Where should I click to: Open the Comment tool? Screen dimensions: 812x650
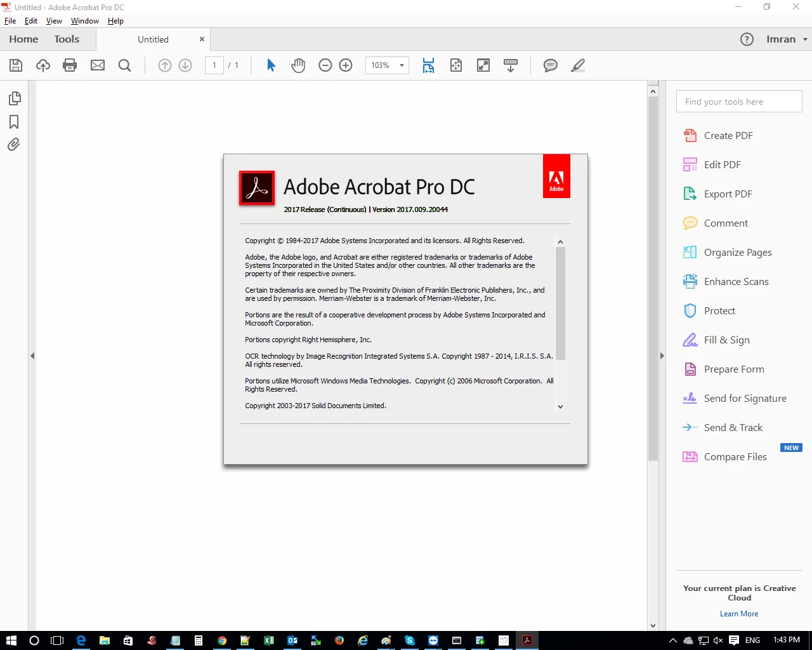point(716,223)
